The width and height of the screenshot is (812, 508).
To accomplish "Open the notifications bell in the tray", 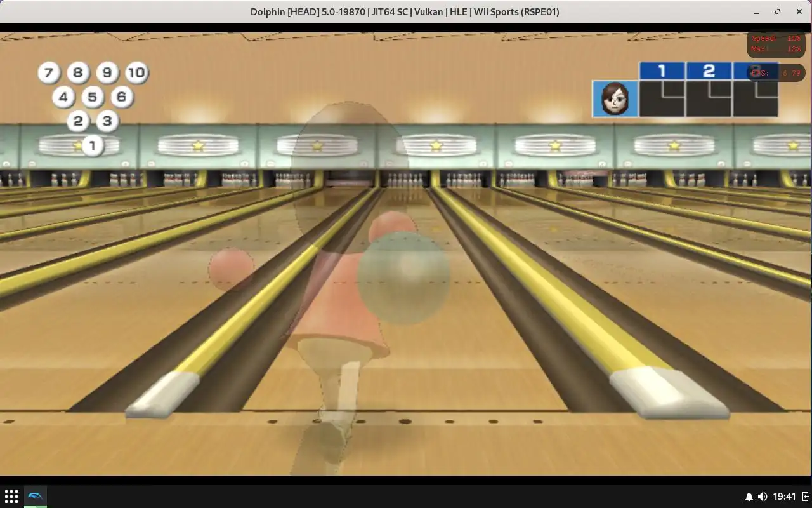I will point(749,497).
